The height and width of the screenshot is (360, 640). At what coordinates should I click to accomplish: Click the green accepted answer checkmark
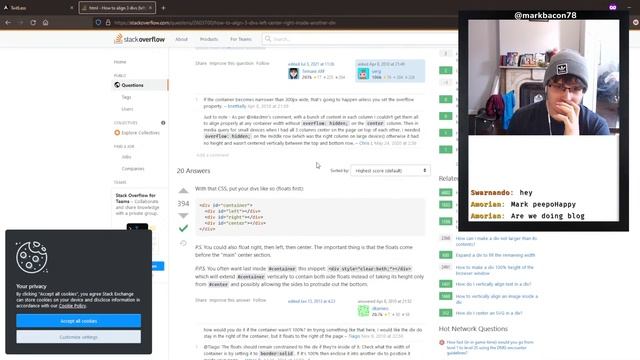point(183,228)
